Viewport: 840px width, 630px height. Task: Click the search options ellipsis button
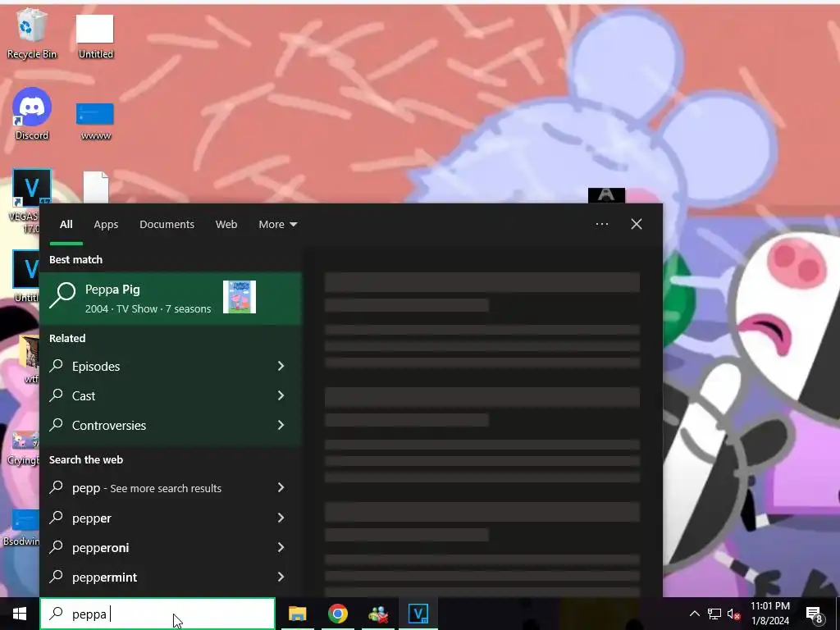pyautogui.click(x=601, y=224)
